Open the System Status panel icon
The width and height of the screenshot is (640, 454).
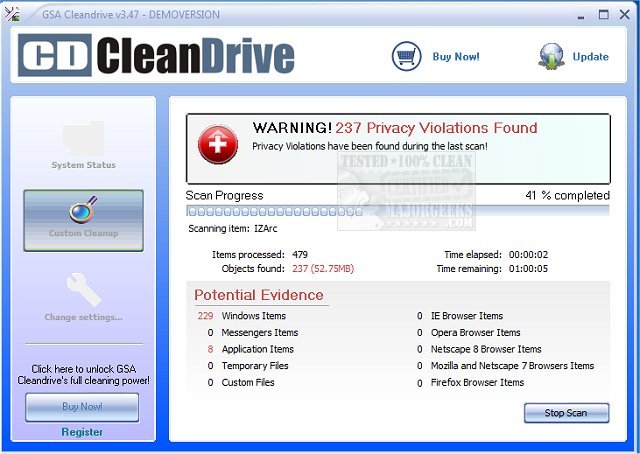point(83,138)
